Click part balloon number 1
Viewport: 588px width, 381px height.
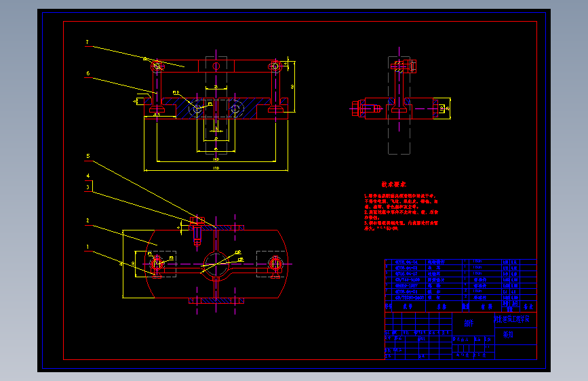[87, 247]
